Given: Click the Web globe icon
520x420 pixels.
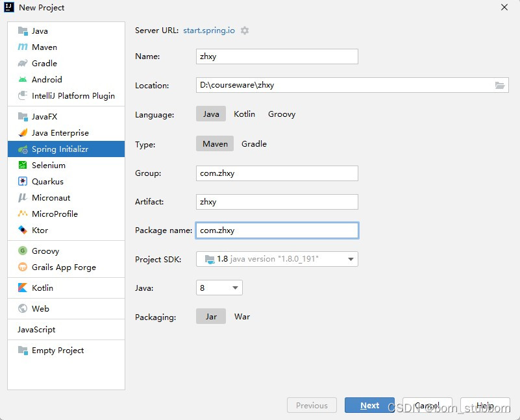Looking at the screenshot, I should [x=23, y=308].
